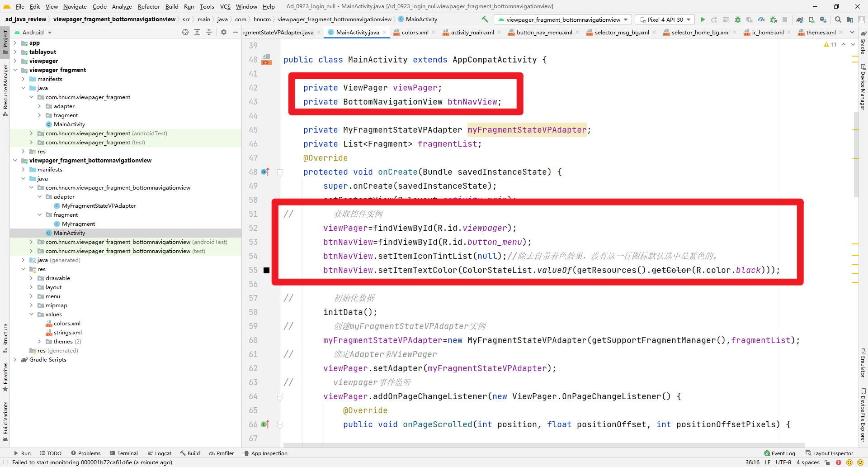The width and height of the screenshot is (868, 467).
Task: Expand the Gradle Scripts node
Action: click(x=15, y=360)
